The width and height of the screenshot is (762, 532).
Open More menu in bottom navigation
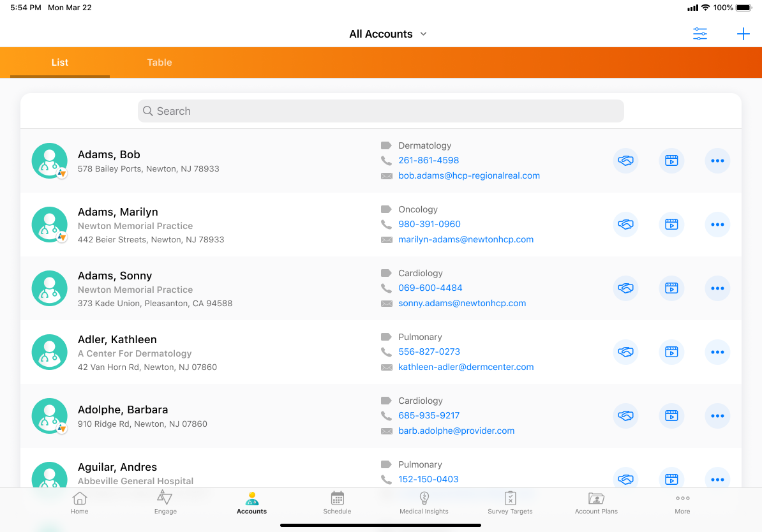click(x=682, y=503)
